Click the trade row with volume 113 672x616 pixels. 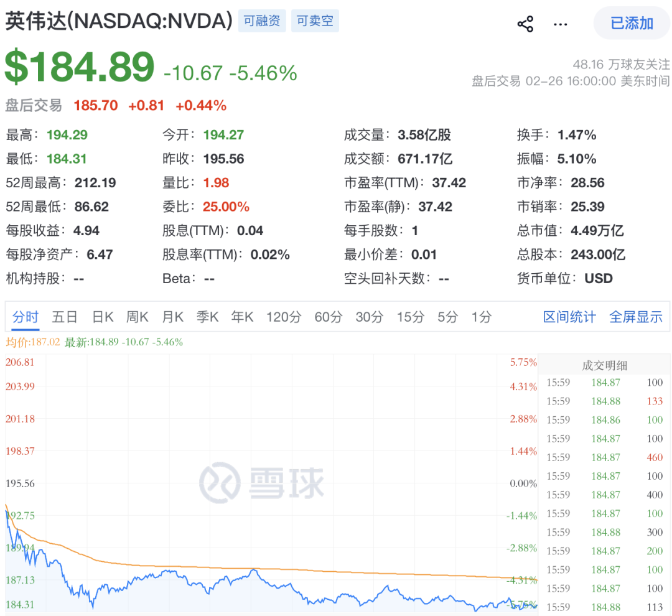(x=604, y=607)
